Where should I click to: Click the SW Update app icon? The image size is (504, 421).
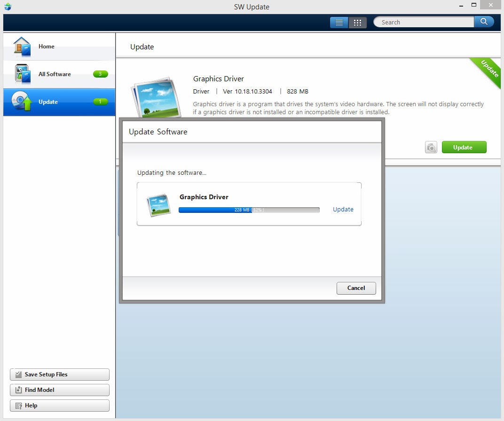pos(8,7)
